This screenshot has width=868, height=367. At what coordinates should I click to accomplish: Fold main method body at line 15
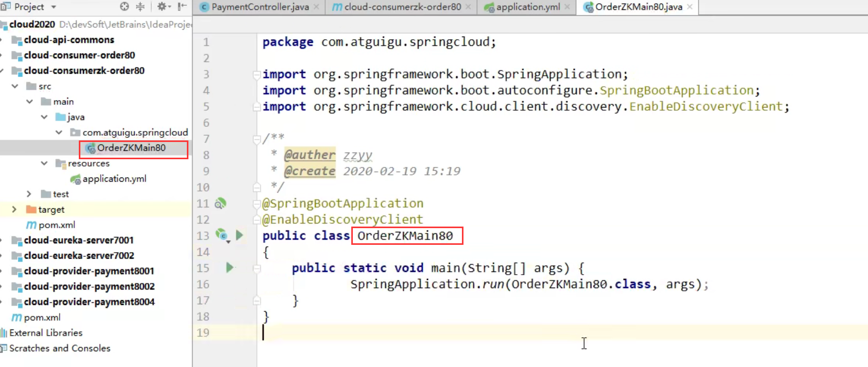[257, 268]
